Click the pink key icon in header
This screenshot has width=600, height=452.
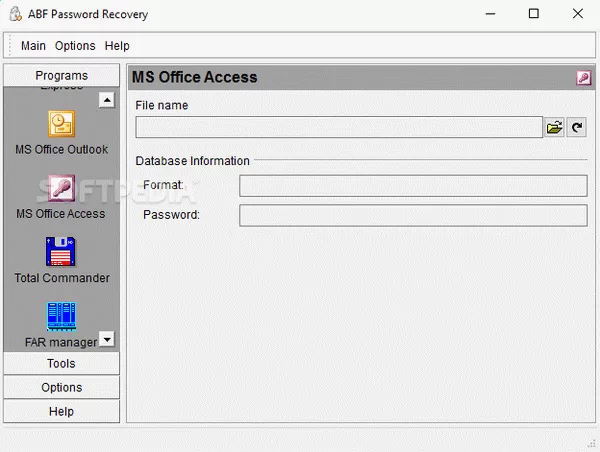click(x=583, y=77)
